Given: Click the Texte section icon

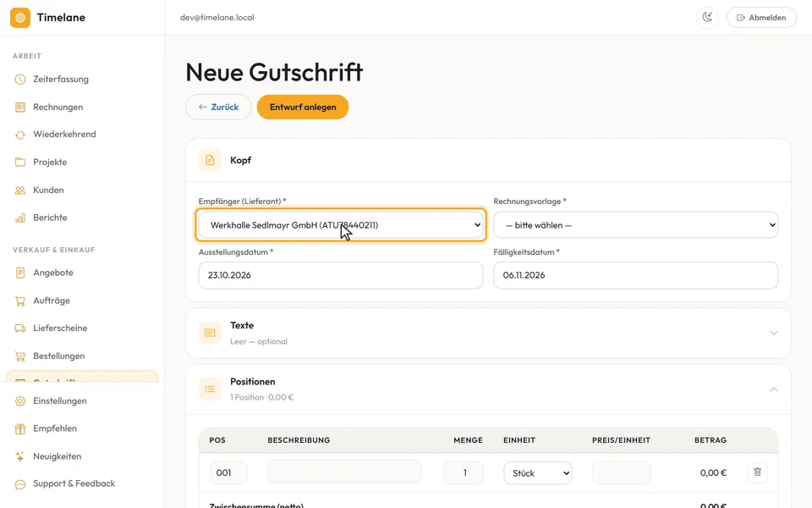Looking at the screenshot, I should [x=210, y=333].
